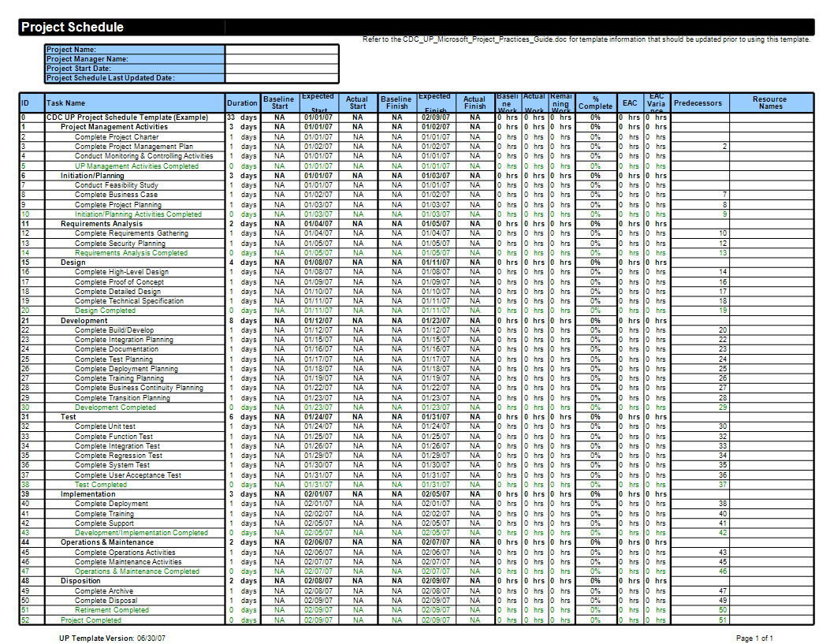Click "Development/Implementation Completed" milestone

click(x=141, y=533)
